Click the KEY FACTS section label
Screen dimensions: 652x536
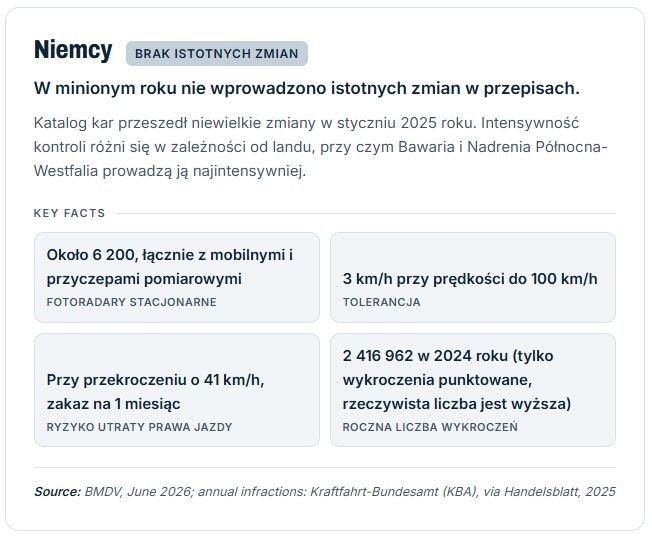tap(69, 213)
